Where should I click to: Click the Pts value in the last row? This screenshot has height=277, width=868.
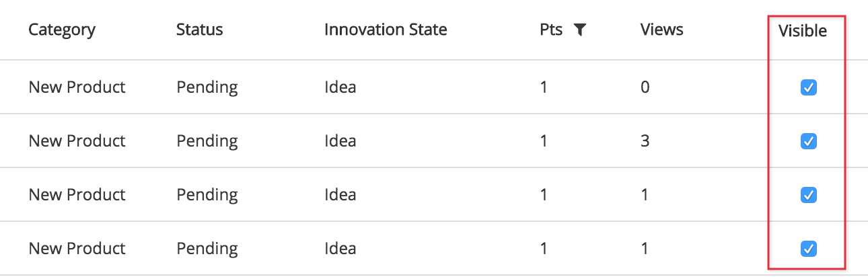tap(544, 249)
